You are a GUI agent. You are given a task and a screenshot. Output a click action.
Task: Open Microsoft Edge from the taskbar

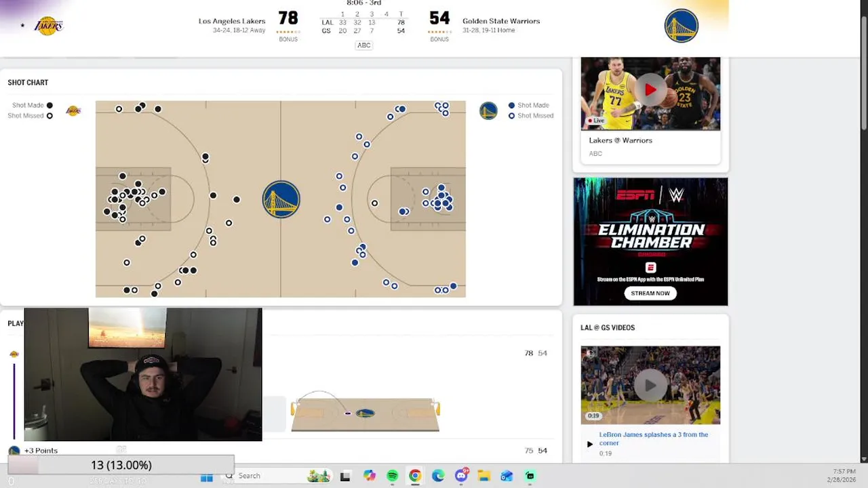pyautogui.click(x=438, y=476)
